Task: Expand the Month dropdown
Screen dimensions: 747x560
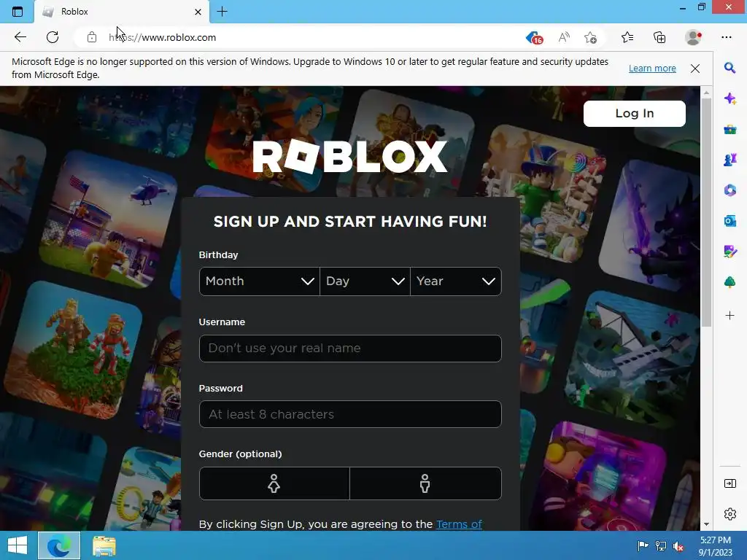Action: (x=260, y=281)
